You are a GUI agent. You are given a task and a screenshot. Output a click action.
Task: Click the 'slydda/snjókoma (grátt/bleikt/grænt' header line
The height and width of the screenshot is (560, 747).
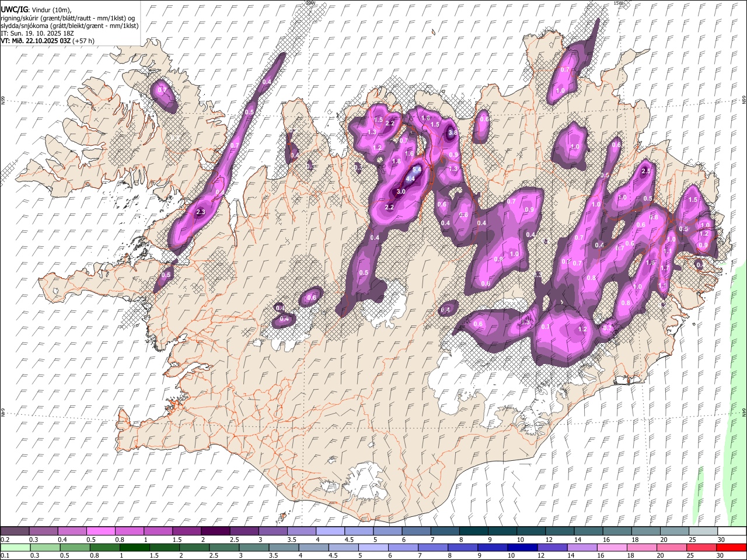click(x=70, y=26)
